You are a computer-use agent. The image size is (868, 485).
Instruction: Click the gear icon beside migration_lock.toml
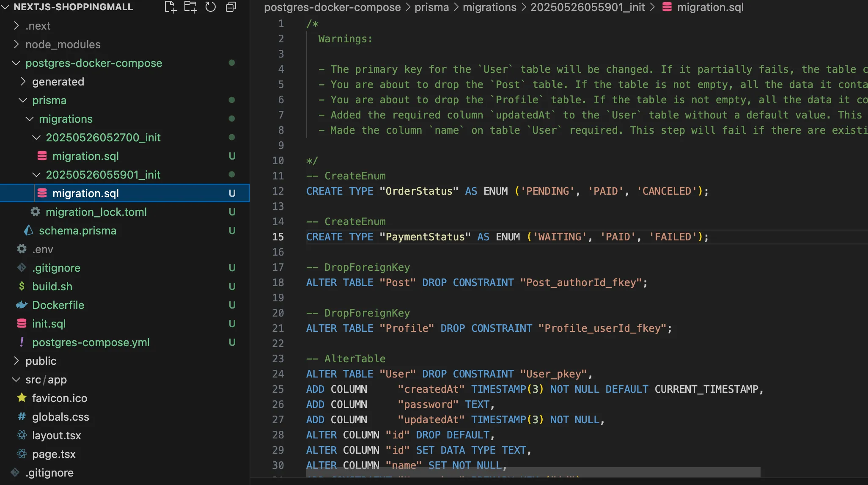point(36,212)
